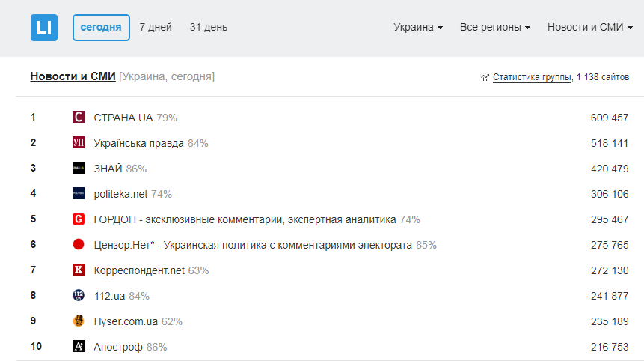Screen dimensions: 644x361
Task: Click the Цензор.Нет red circle icon
Action: 79,245
